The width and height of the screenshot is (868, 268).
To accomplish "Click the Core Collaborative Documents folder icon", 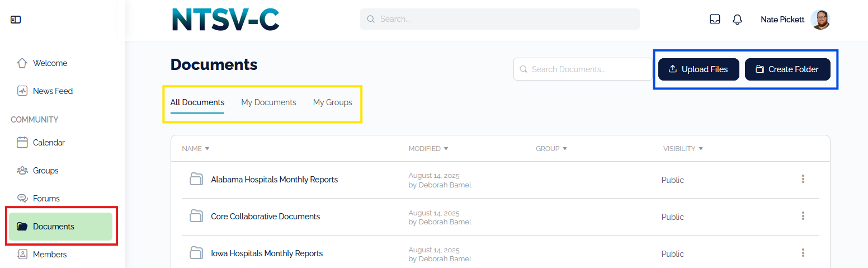I will click(196, 217).
